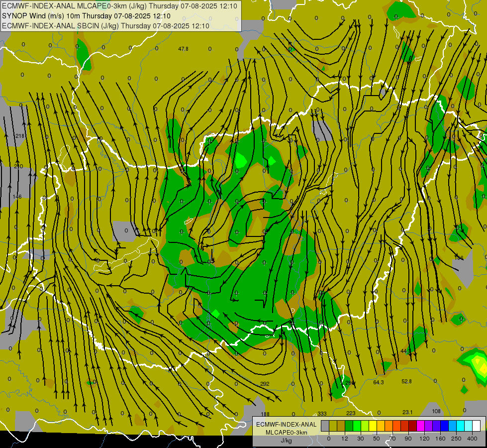Image resolution: width=487 pixels, height=448 pixels.
Task: Select the pure blue swatch right of 160
Action: (445, 426)
